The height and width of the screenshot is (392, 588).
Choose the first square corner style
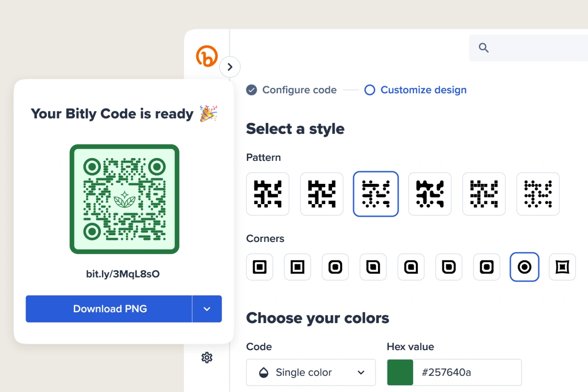(x=260, y=267)
